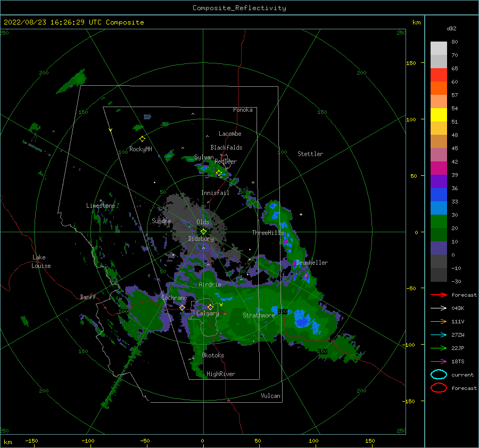
Task: Click the purple 36–39 dBZ color swatch
Action: (x=439, y=182)
